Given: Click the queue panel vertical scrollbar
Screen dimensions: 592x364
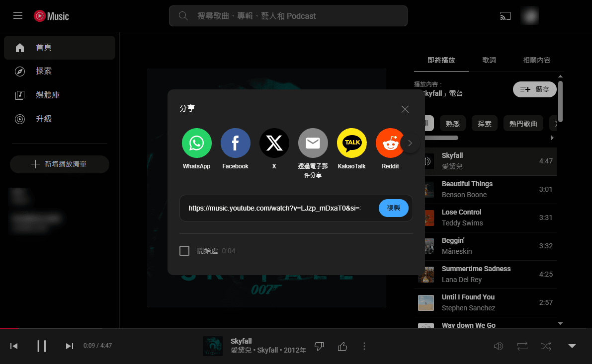Looking at the screenshot, I should 560,102.
